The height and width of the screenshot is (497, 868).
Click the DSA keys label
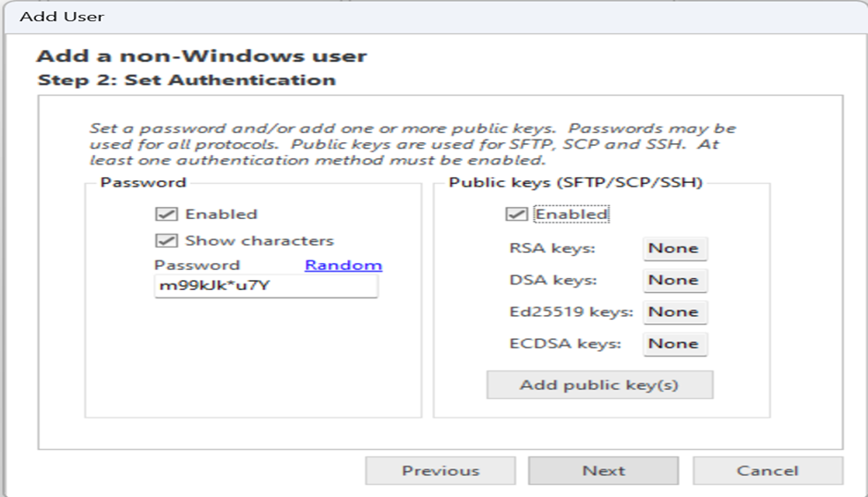click(x=552, y=280)
